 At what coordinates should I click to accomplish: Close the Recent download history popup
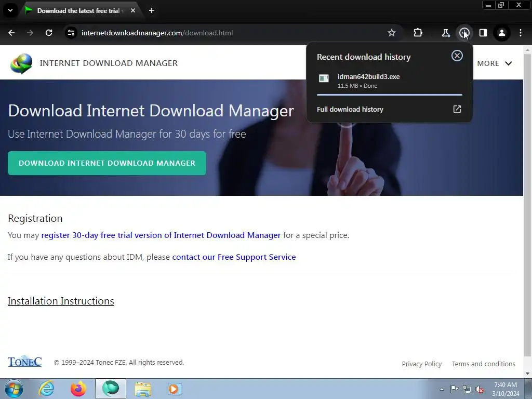(457, 56)
